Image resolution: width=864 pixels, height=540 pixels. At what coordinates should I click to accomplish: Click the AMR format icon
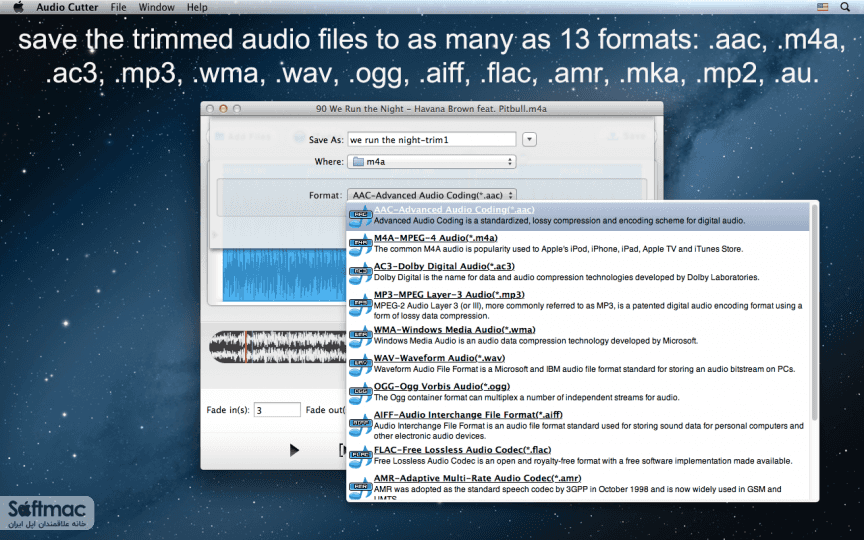[360, 488]
